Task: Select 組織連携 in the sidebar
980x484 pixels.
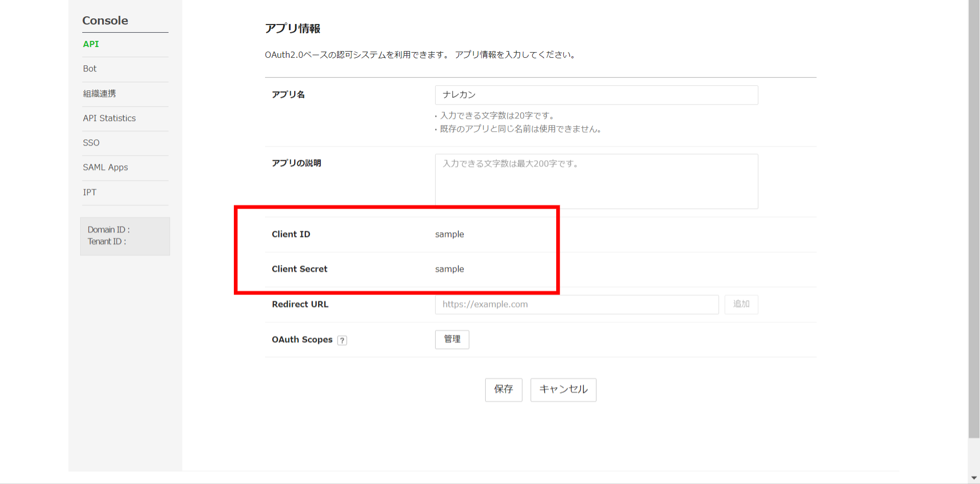Action: 99,93
